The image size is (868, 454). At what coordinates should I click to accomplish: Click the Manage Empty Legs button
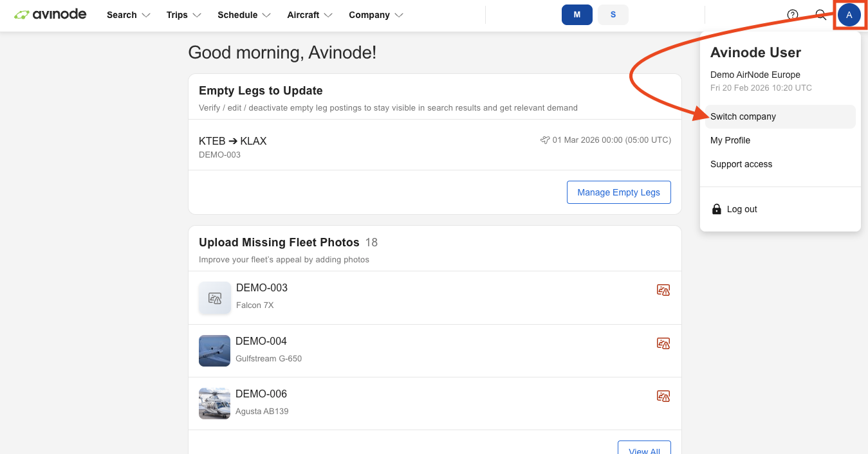pyautogui.click(x=618, y=192)
